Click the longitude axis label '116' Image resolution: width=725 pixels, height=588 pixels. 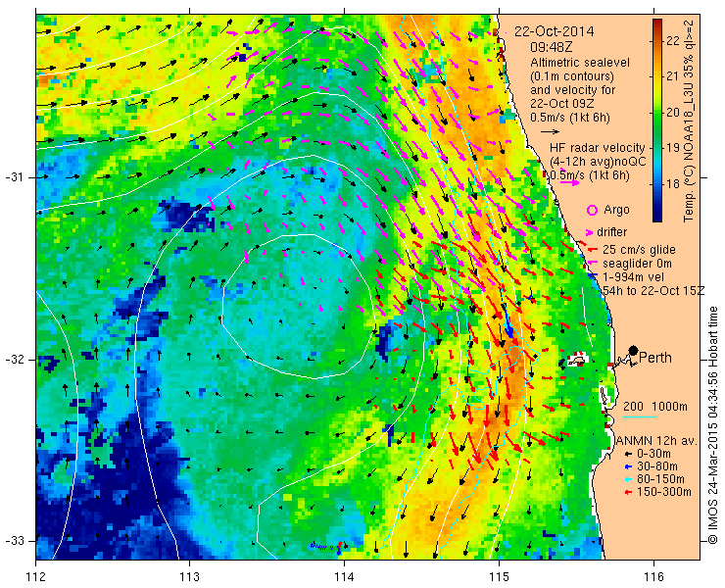[x=653, y=577]
